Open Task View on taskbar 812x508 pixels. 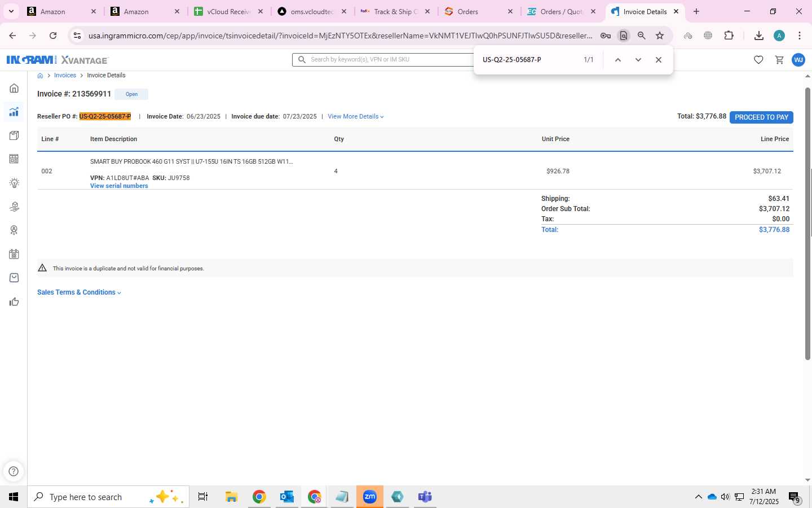click(x=203, y=497)
